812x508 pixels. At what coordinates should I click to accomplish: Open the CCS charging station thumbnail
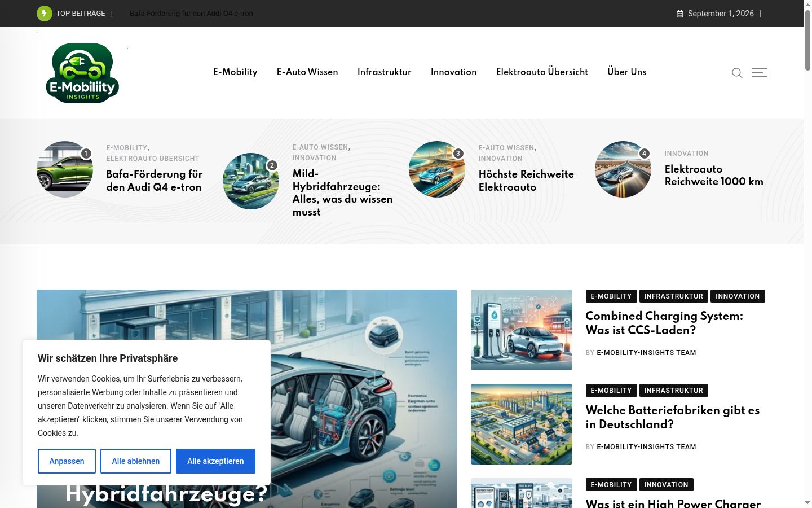pos(522,330)
